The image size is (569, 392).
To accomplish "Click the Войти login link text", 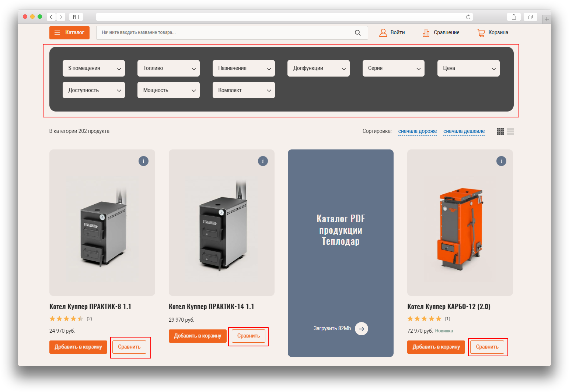I will tap(398, 33).
